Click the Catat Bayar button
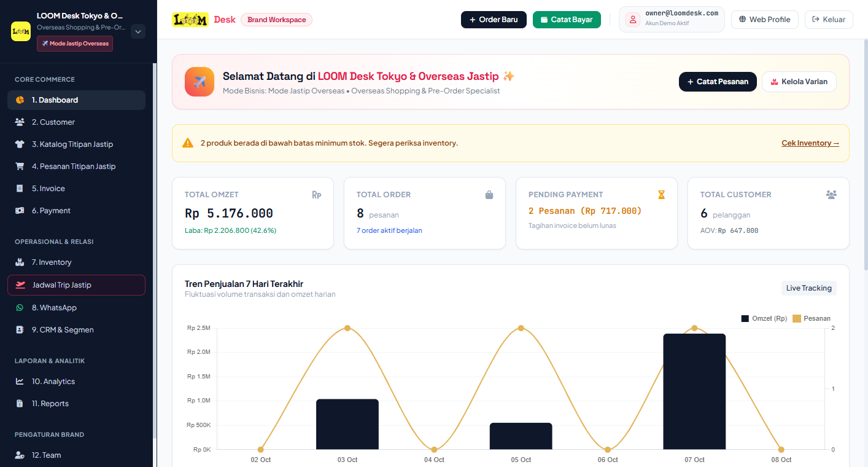Screen dimensions: 868x467 (567, 20)
